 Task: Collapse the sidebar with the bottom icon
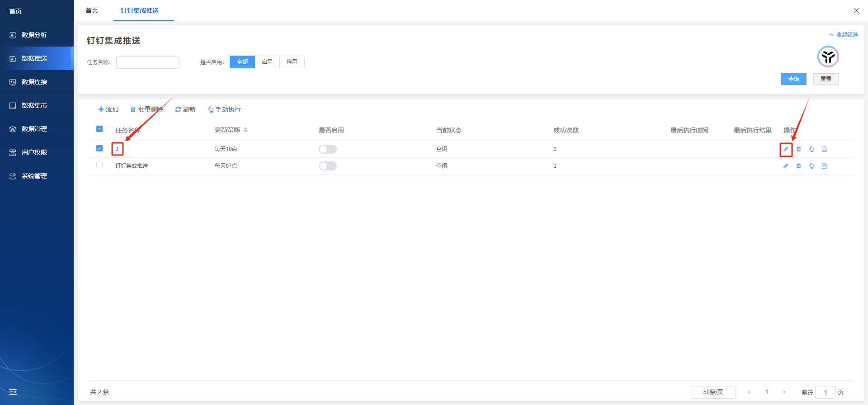pyautogui.click(x=13, y=392)
